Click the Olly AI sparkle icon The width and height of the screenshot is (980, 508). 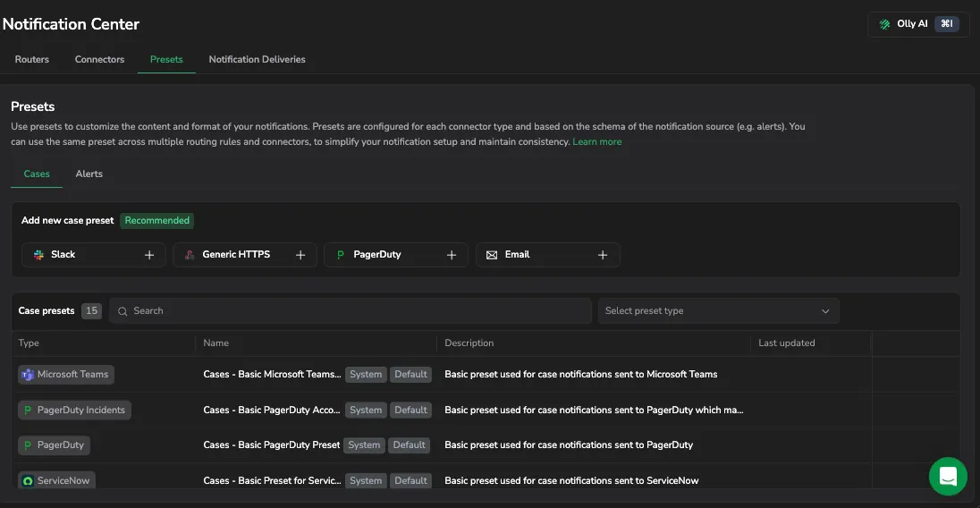[884, 24]
